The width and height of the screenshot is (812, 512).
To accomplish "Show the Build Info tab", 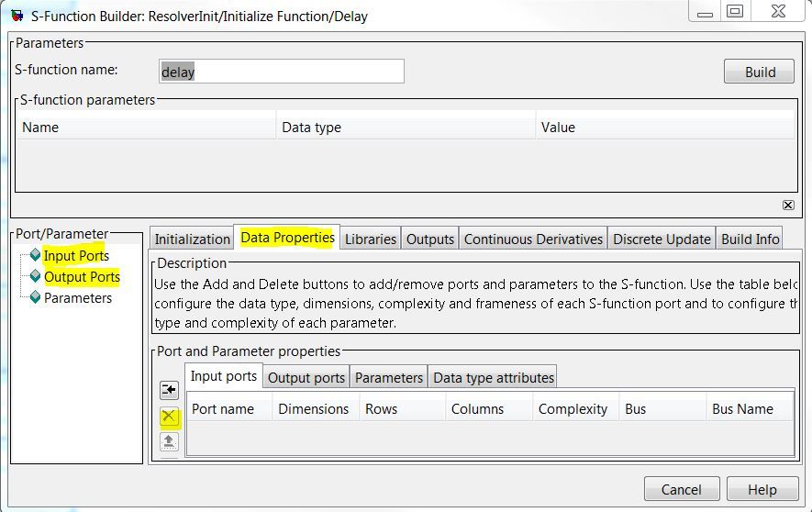I will 750,239.
